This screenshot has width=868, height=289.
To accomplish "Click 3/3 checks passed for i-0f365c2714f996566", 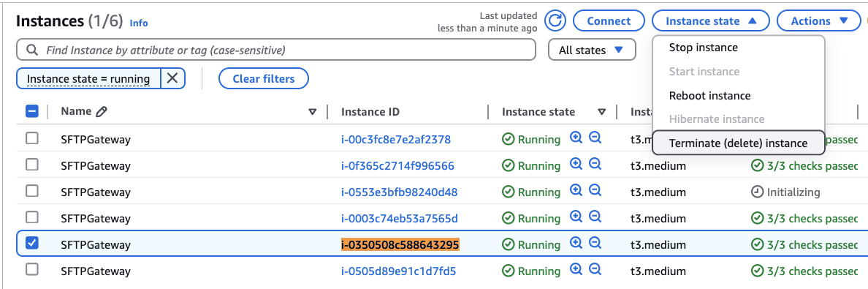I will tap(812, 166).
